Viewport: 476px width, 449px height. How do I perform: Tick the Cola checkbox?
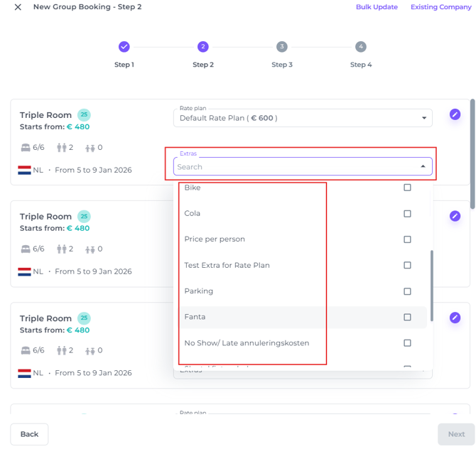click(407, 213)
